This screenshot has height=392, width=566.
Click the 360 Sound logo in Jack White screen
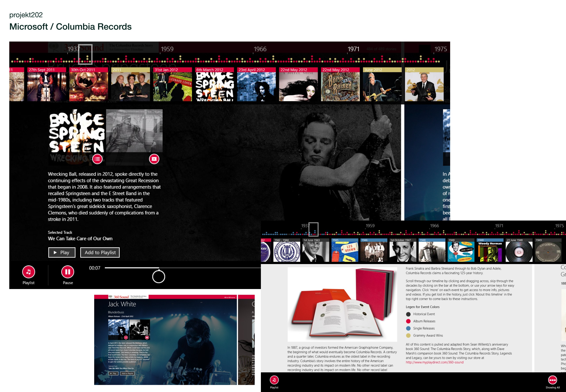(128, 297)
